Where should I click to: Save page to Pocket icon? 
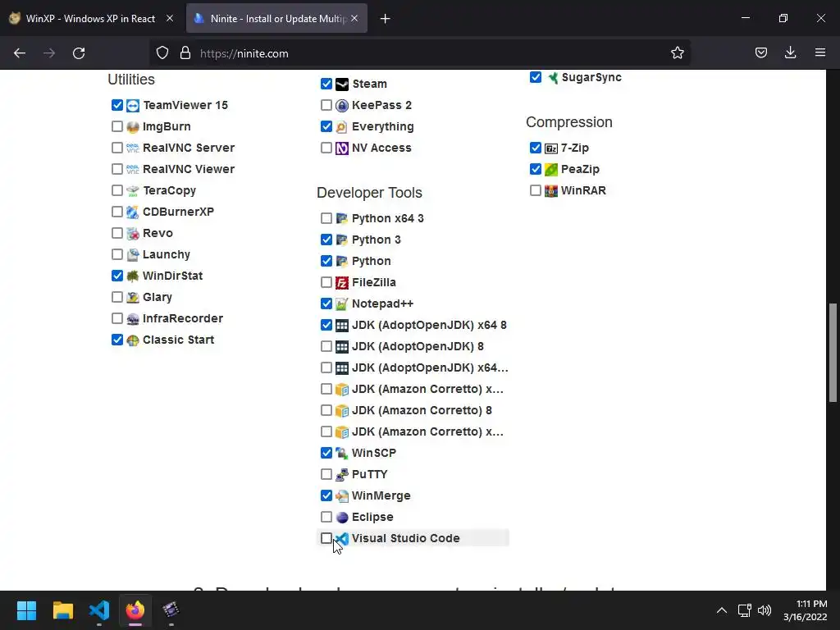click(x=760, y=52)
